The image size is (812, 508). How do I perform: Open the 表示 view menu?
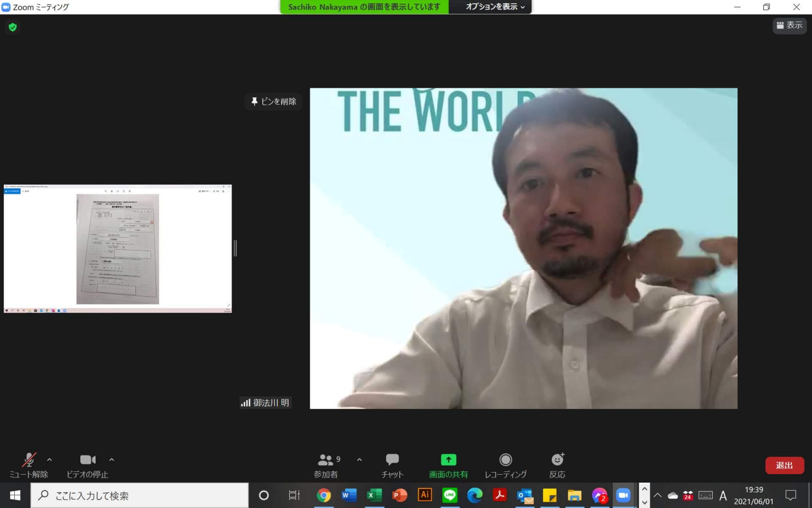[x=789, y=25]
